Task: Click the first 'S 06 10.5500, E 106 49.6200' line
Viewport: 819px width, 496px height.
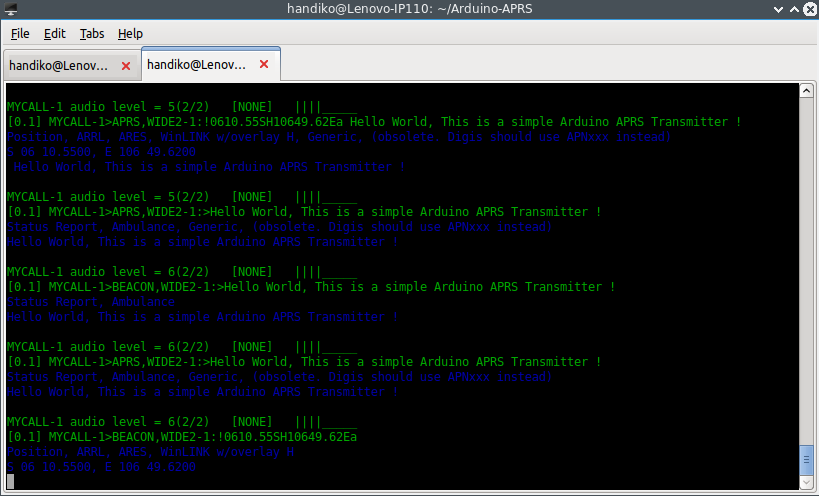Action: pyautogui.click(x=101, y=152)
